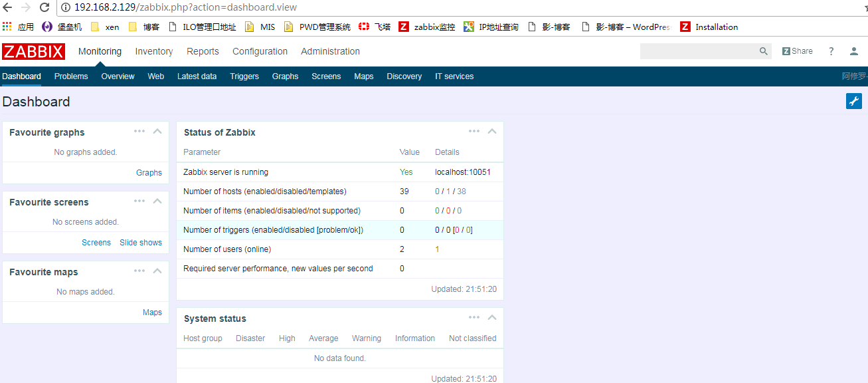Open the Administration main menu
This screenshot has height=383, width=868.
click(x=330, y=51)
